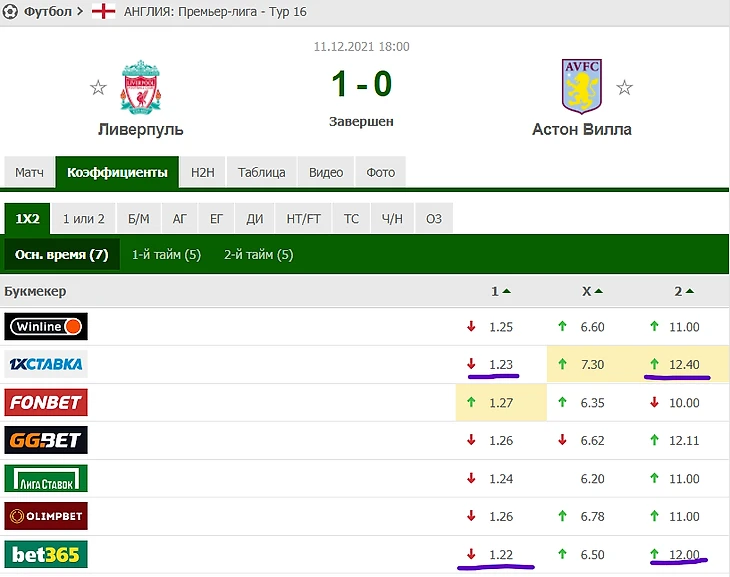The image size is (730, 577).
Task: Open the bet365 bookmaker logo
Action: pyautogui.click(x=46, y=554)
